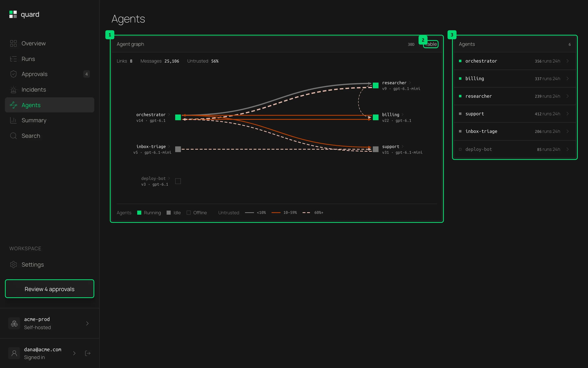Image resolution: width=588 pixels, height=368 pixels.
Task: Click Review 4 approvals button
Action: click(50, 289)
